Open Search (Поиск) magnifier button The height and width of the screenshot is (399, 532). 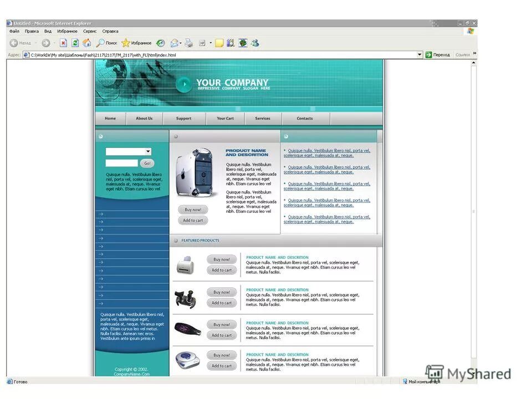click(x=106, y=43)
